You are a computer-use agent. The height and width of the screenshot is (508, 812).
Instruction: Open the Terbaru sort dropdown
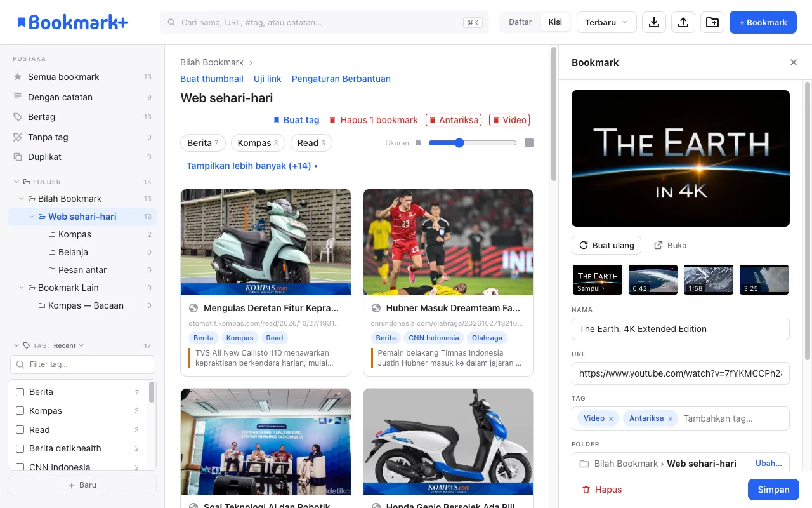point(606,22)
